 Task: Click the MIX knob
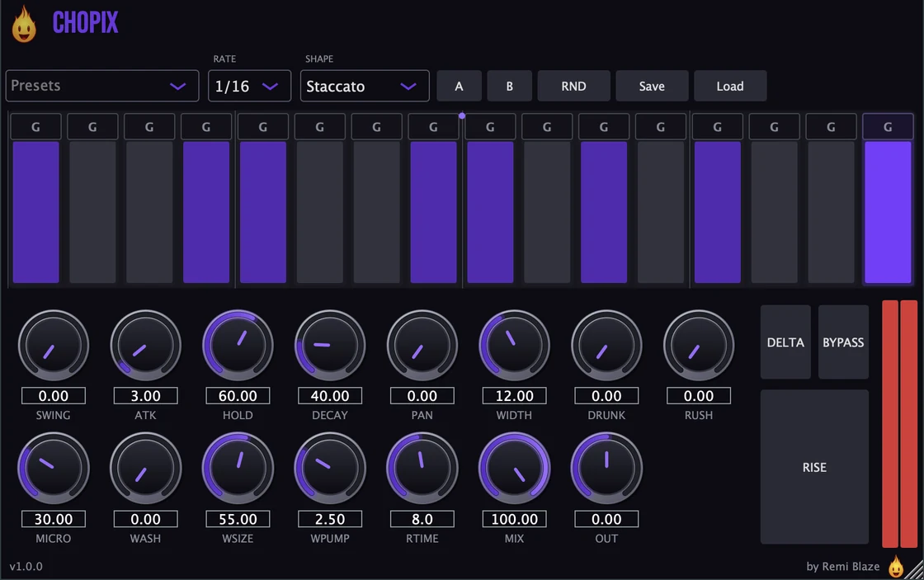pyautogui.click(x=515, y=469)
